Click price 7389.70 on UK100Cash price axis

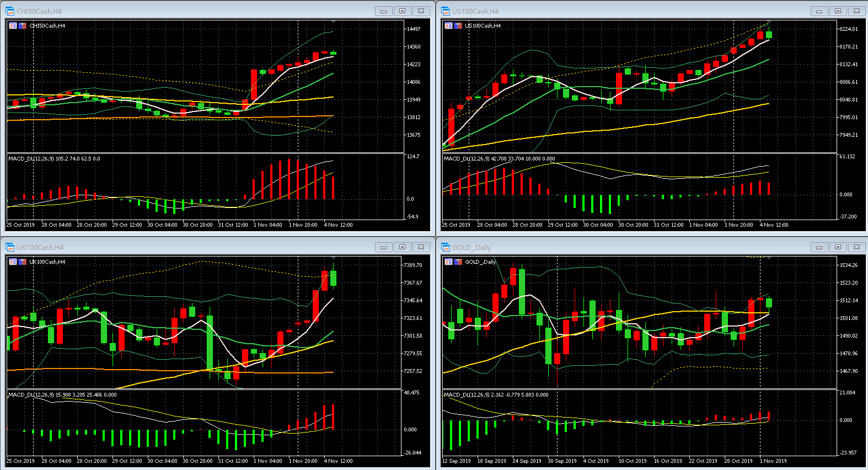point(413,265)
